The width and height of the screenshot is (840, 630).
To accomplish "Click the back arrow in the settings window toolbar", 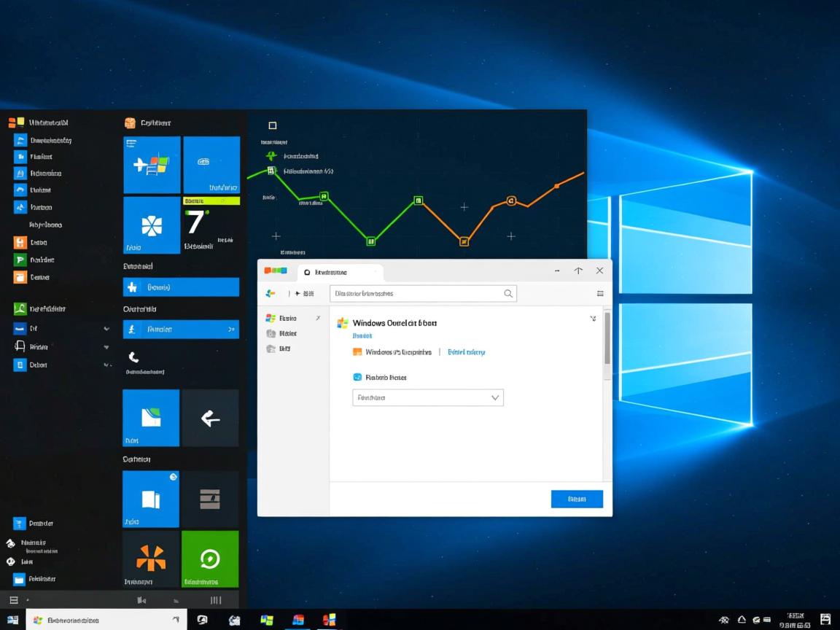I will tap(269, 292).
